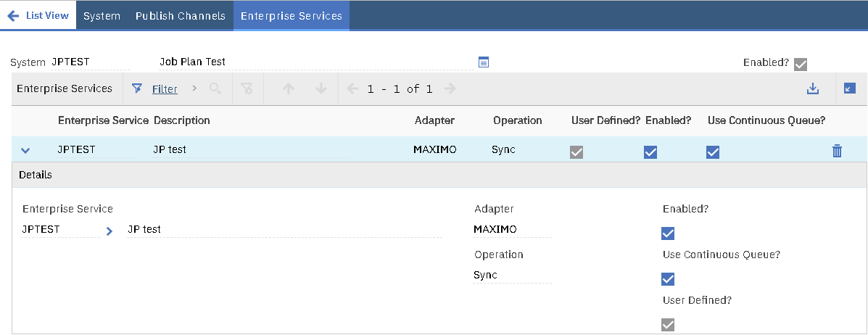
Task: Click the System JPTEST field at top
Action: click(x=90, y=62)
